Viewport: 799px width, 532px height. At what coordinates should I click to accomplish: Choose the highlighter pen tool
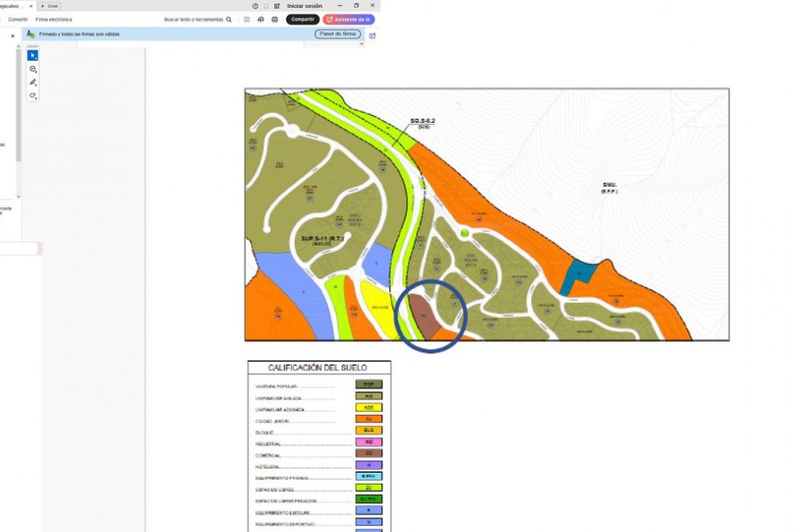(x=33, y=82)
